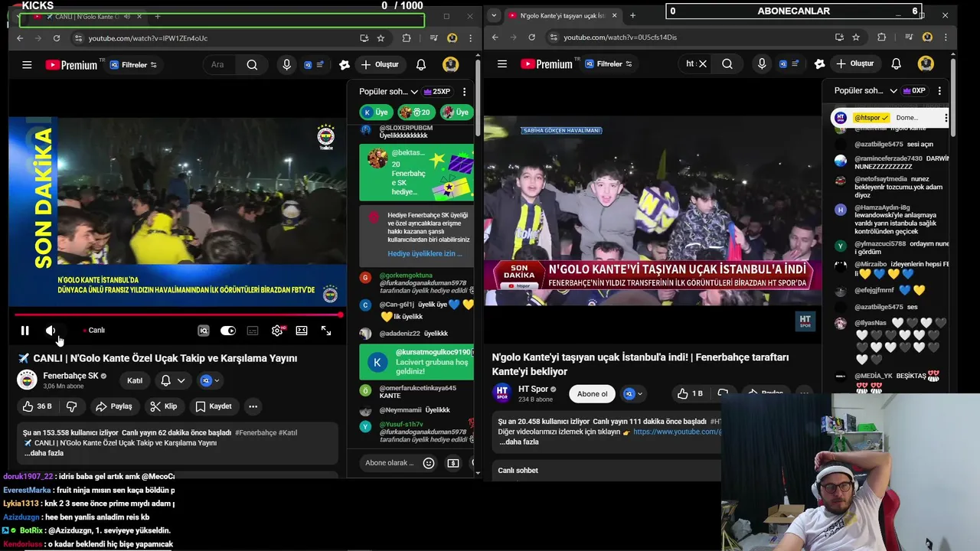Image resolution: width=980 pixels, height=551 pixels.
Task: Open right live chat three-dot options
Action: 939,91
